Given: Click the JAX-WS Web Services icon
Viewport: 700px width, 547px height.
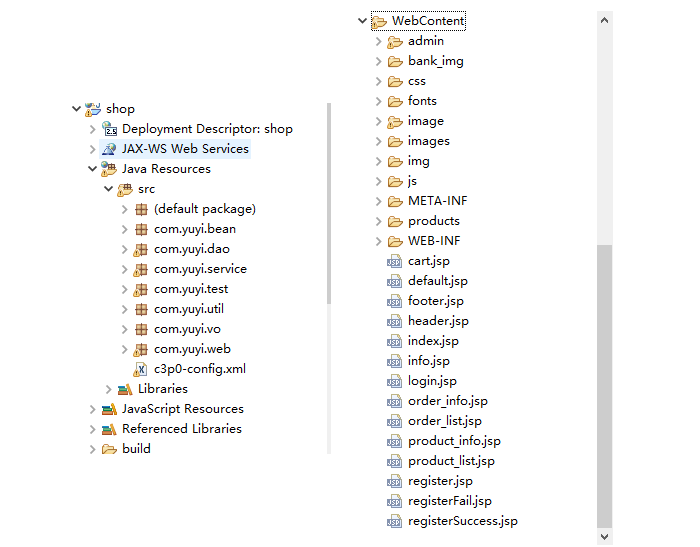Looking at the screenshot, I should [109, 149].
